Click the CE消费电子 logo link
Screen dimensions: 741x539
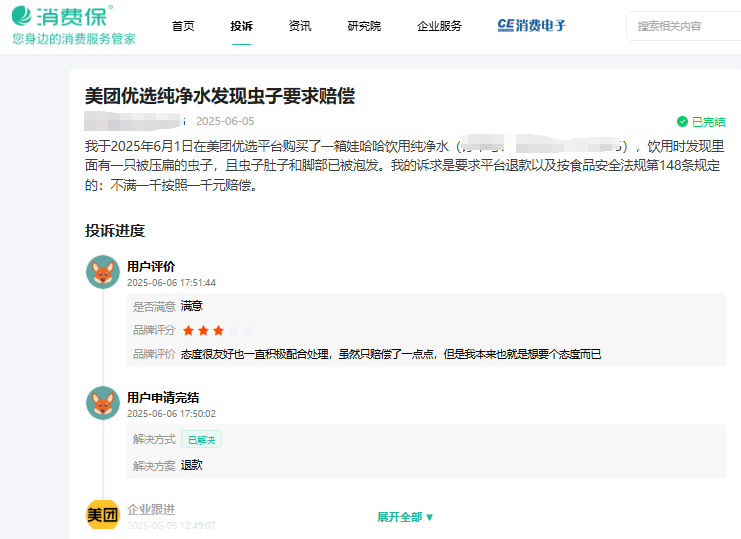point(532,26)
